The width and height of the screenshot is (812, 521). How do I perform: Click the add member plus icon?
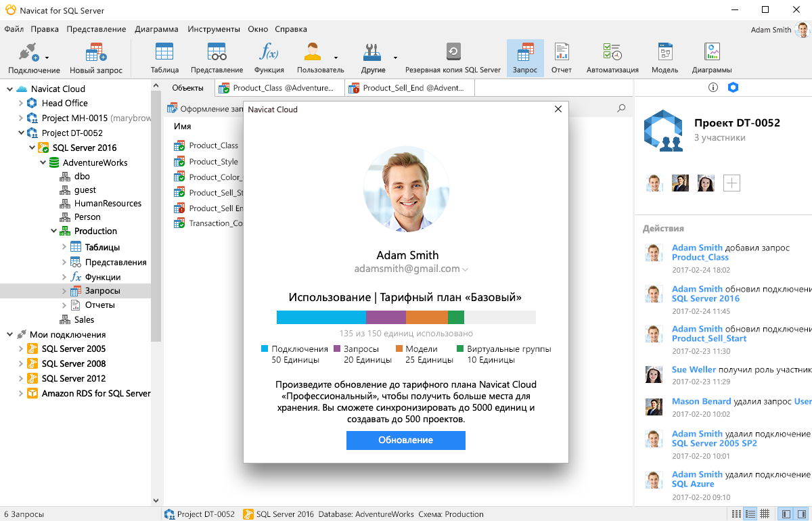click(731, 183)
